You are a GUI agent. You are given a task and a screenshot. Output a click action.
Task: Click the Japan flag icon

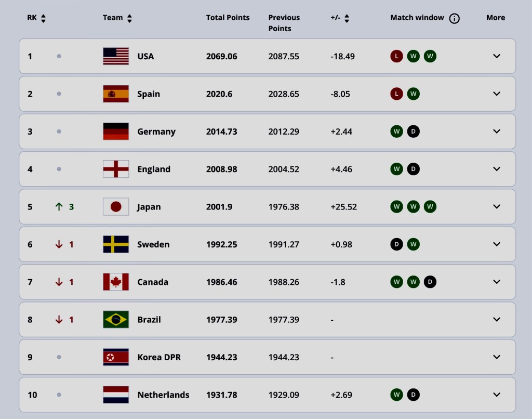tap(116, 206)
